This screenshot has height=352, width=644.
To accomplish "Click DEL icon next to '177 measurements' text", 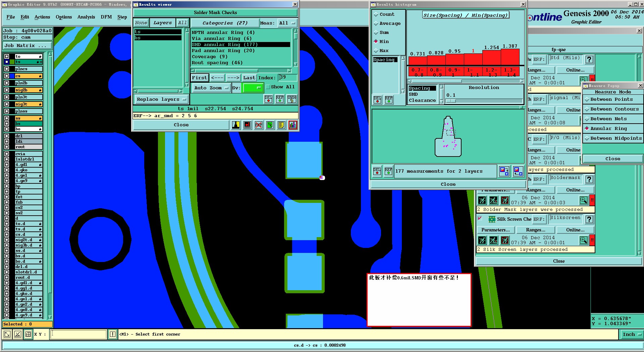I will (x=377, y=171).
